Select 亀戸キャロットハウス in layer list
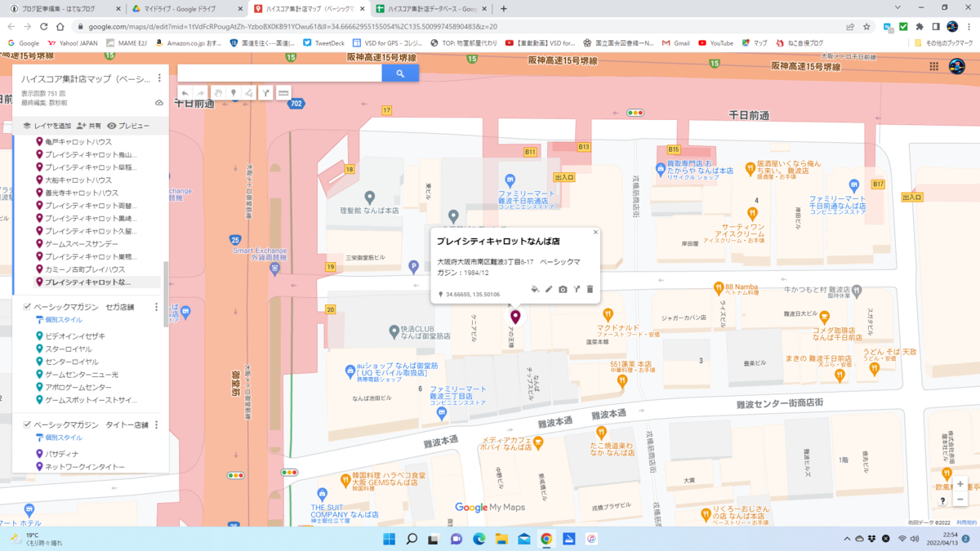This screenshot has width=980, height=551. tap(78, 142)
